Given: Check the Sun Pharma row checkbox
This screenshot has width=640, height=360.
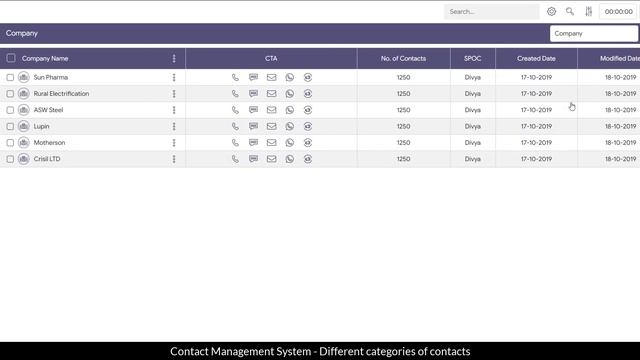Looking at the screenshot, I should [10, 77].
